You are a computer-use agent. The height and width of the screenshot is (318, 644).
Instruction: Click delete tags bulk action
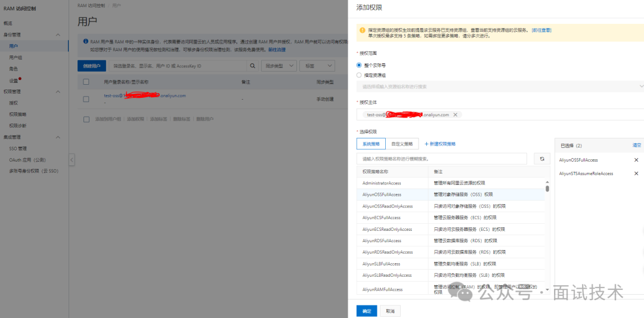click(x=182, y=119)
